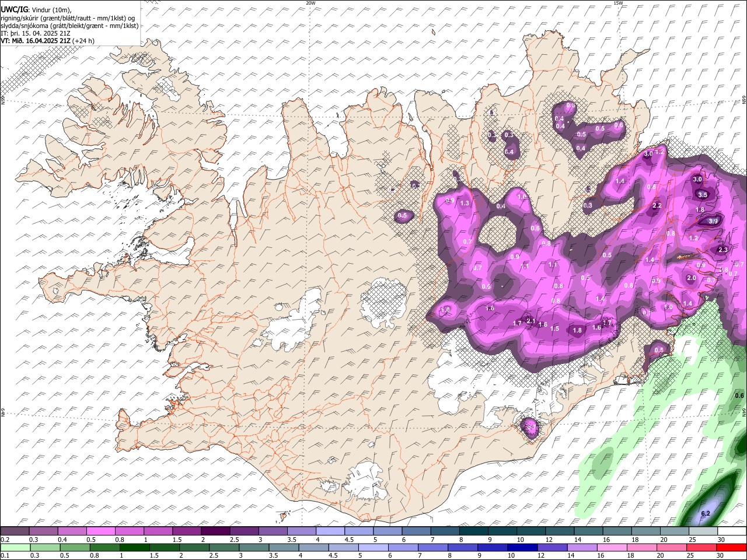Select the 1.3 snowfall value label
Viewport: 747px width, 560px height.
point(465,203)
